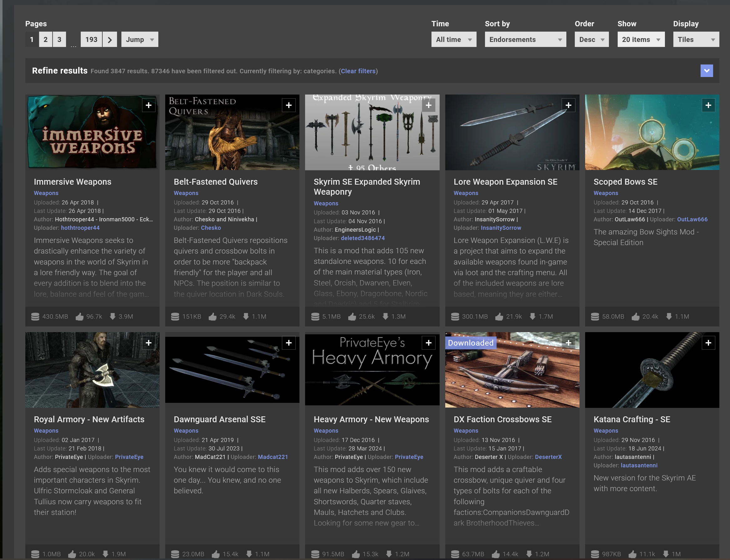Click the Clear filters link
This screenshot has height=560, width=730.
pyautogui.click(x=358, y=71)
